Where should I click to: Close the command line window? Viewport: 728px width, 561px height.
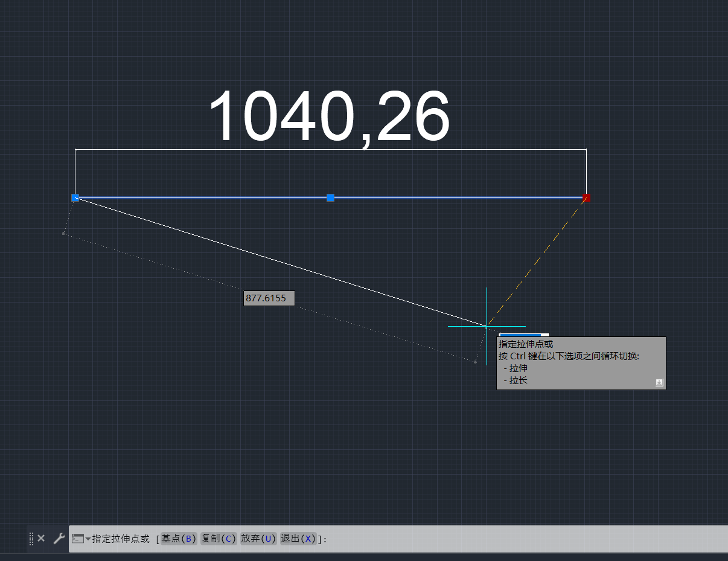point(41,538)
